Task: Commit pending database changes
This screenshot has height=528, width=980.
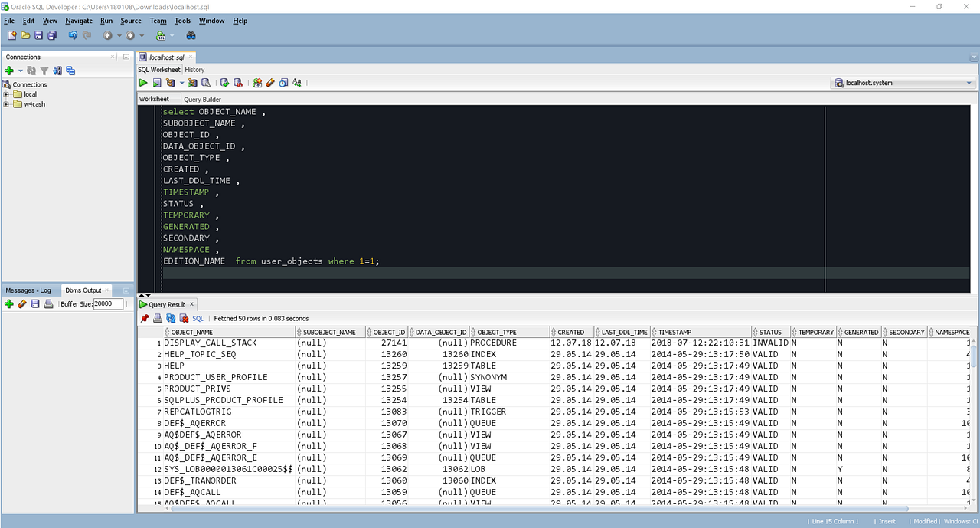Action: [224, 83]
